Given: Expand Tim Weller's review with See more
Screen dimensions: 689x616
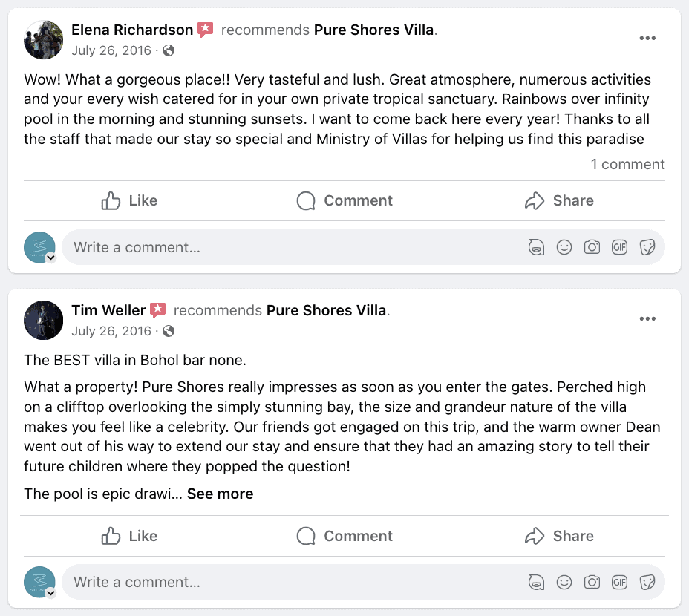Looking at the screenshot, I should [x=220, y=494].
